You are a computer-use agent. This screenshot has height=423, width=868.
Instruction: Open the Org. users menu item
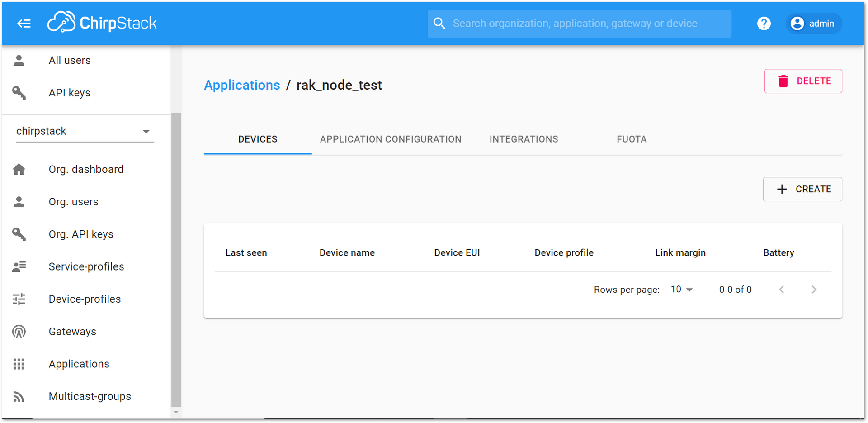(86, 202)
